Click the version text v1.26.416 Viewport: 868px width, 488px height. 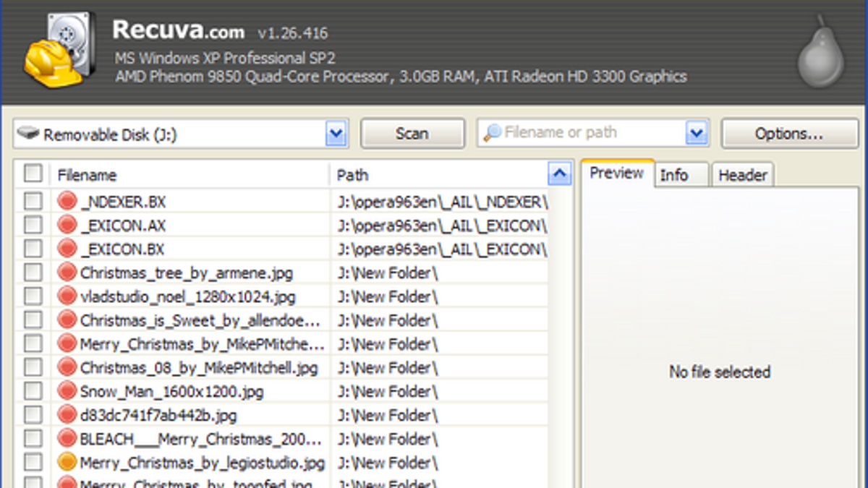tap(292, 33)
